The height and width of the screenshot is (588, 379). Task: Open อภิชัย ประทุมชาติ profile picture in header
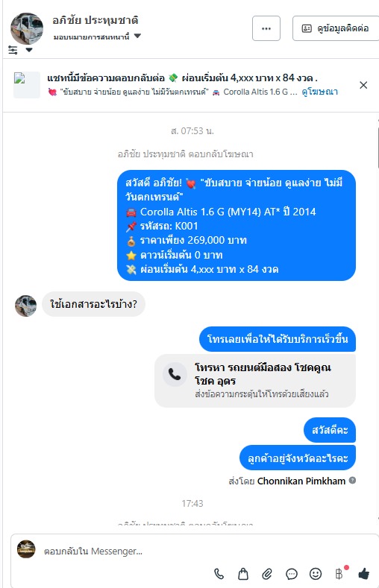pos(27,29)
